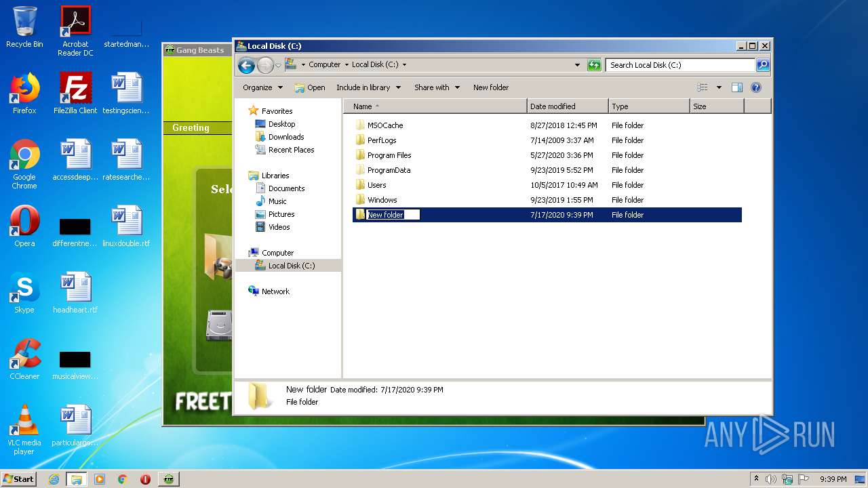
Task: Click Computer breadcrumb in address bar
Action: 325,65
